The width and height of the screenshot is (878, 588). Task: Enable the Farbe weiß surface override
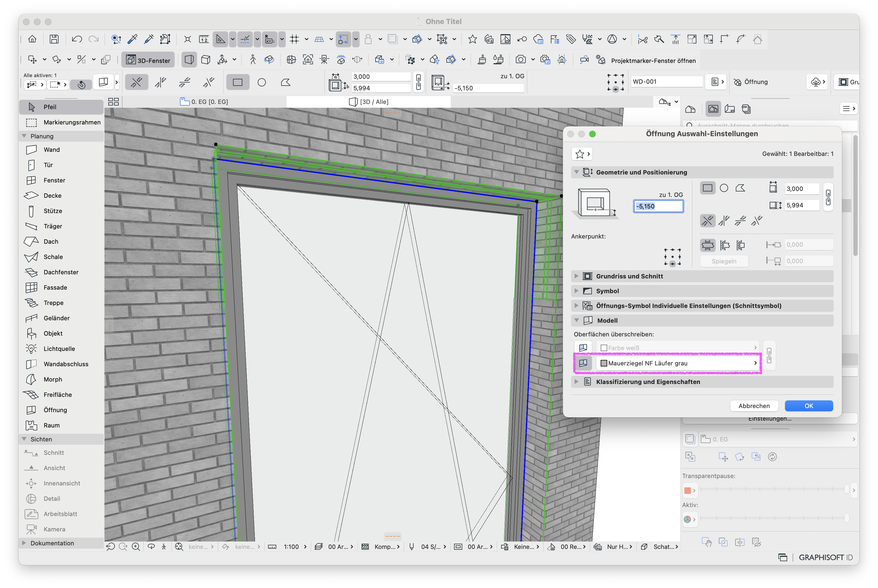click(x=583, y=348)
